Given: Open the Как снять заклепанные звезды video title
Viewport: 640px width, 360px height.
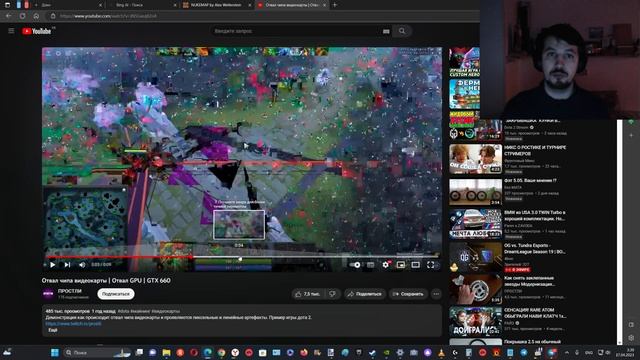Looking at the screenshot, I should [x=529, y=281].
